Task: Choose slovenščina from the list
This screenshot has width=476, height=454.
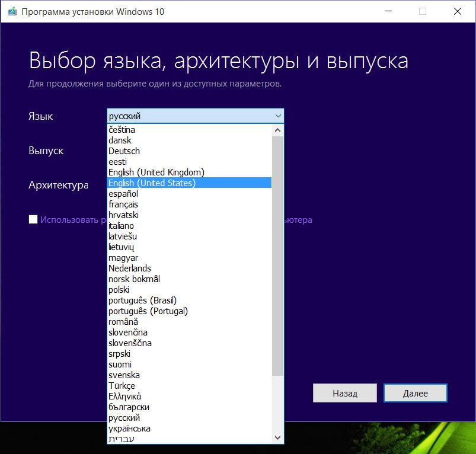Action: tap(190, 343)
